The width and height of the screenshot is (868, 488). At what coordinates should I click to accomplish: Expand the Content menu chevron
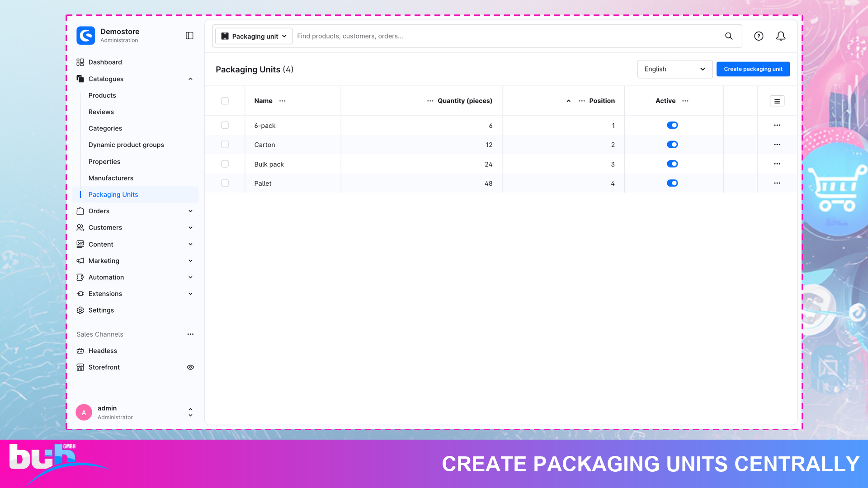(x=190, y=244)
